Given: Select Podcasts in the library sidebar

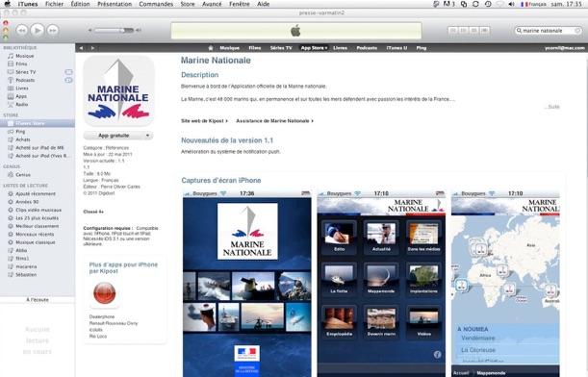Looking at the screenshot, I should [25, 80].
